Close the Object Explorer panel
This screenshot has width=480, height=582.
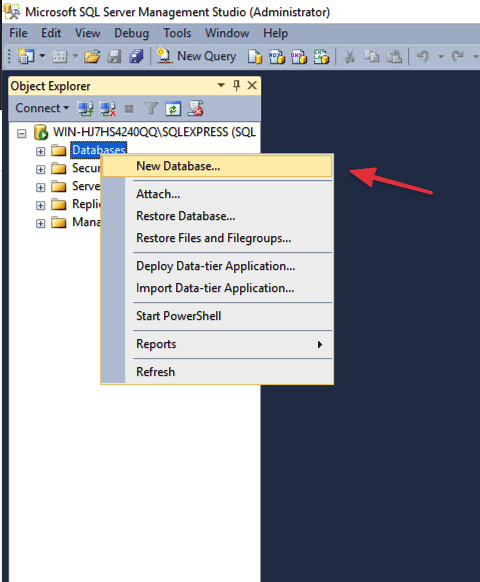tap(252, 85)
